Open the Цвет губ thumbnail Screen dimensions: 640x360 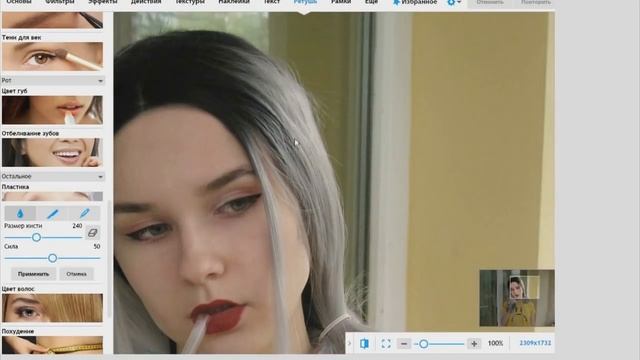[x=52, y=110]
